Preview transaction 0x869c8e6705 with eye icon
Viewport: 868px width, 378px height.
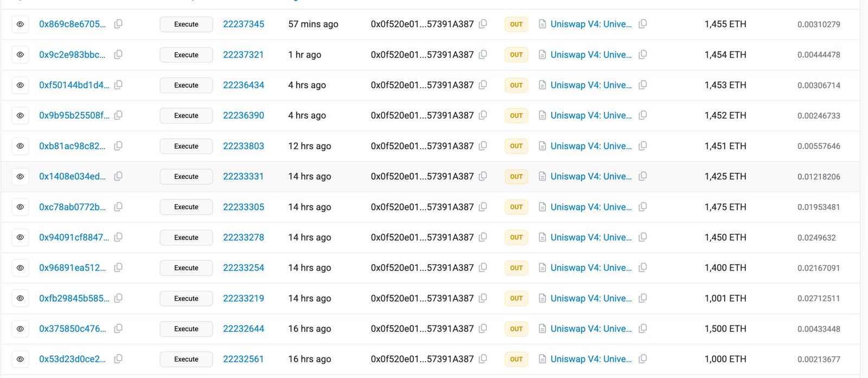click(20, 24)
